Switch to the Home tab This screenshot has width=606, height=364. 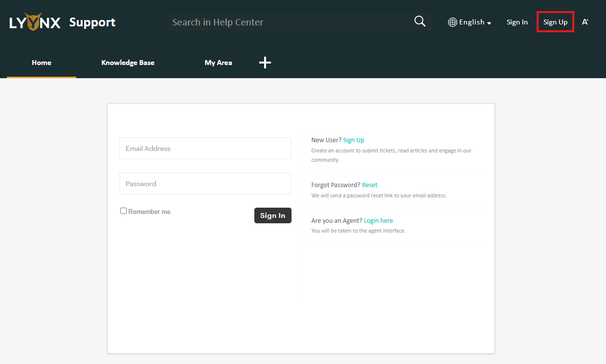pos(42,63)
